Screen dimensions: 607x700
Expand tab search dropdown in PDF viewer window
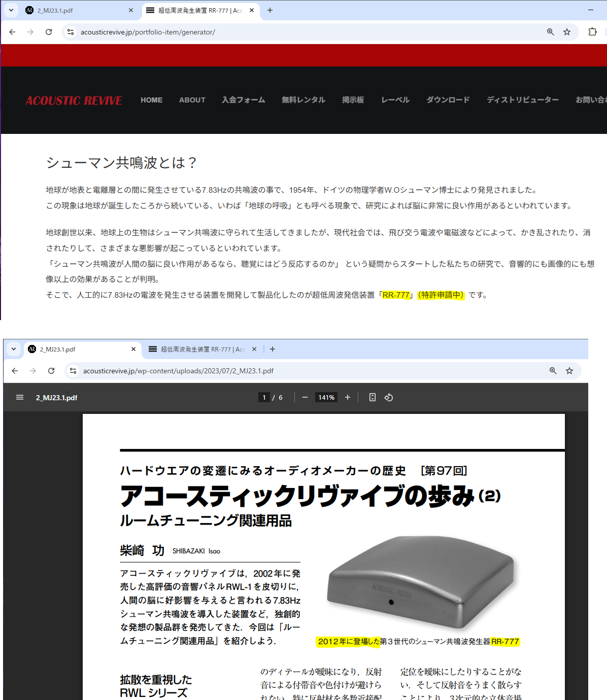(14, 349)
